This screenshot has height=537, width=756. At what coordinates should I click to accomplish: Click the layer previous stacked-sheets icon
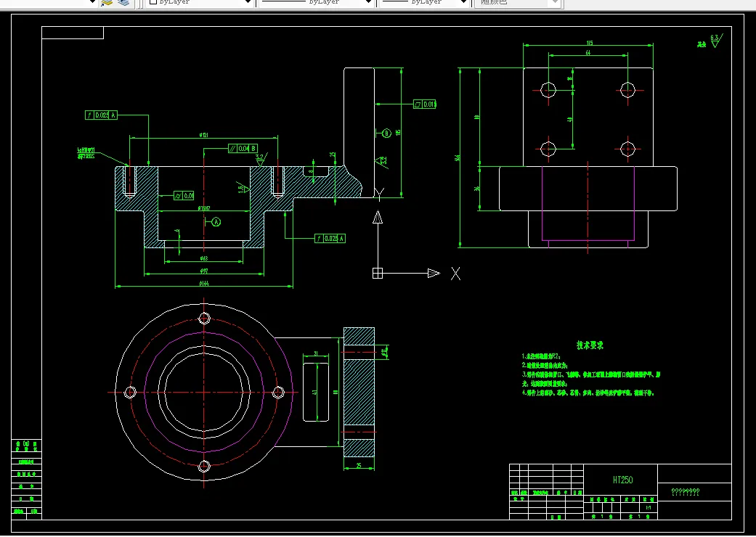[x=123, y=2]
